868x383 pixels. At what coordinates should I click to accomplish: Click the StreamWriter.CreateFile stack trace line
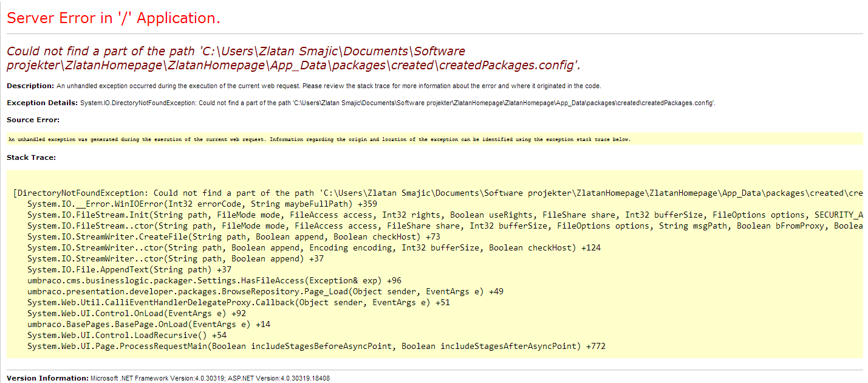[x=233, y=236]
